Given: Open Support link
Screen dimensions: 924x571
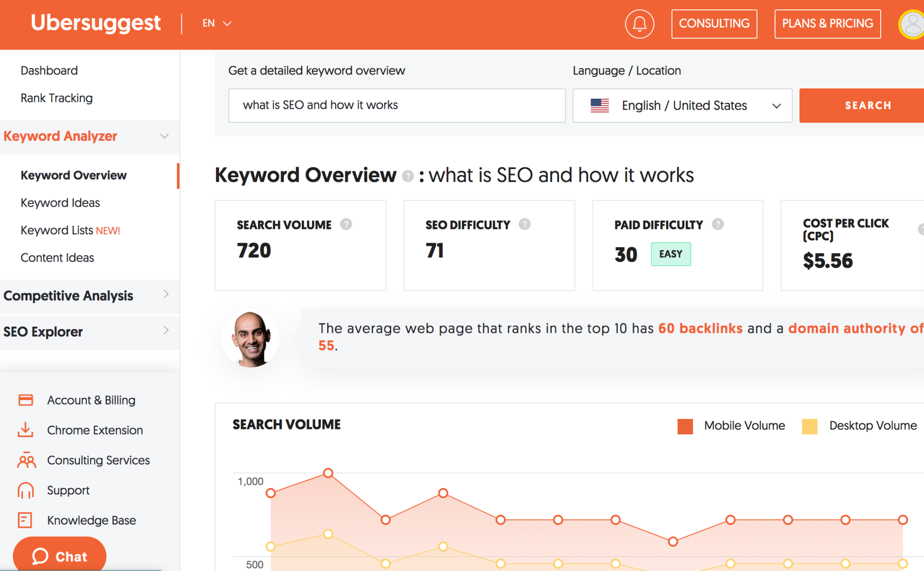Looking at the screenshot, I should [69, 490].
